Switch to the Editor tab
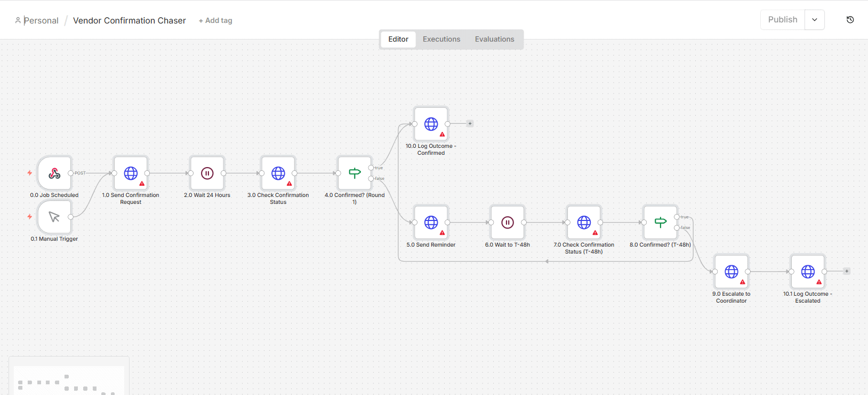Screen dimensions: 868x395 pyautogui.click(x=398, y=39)
